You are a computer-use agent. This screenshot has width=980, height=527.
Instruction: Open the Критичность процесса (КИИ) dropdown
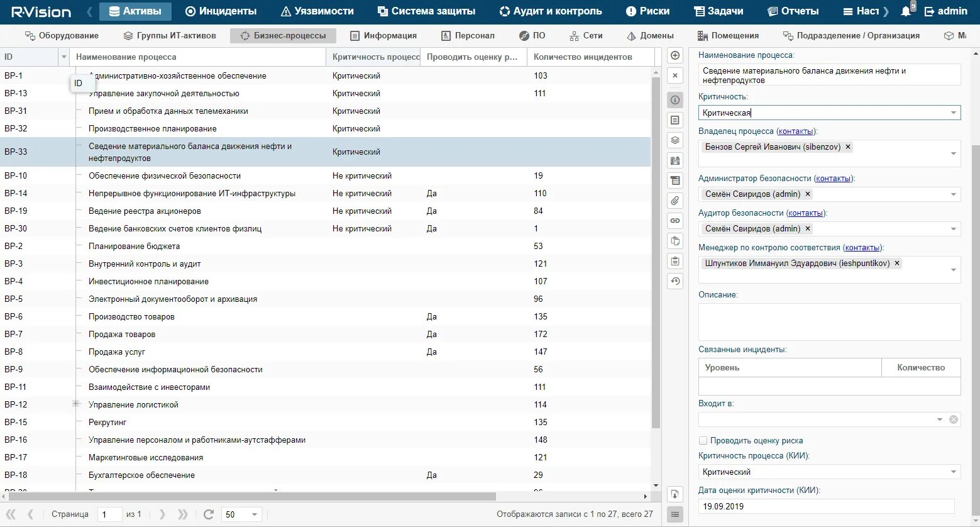[x=954, y=472]
